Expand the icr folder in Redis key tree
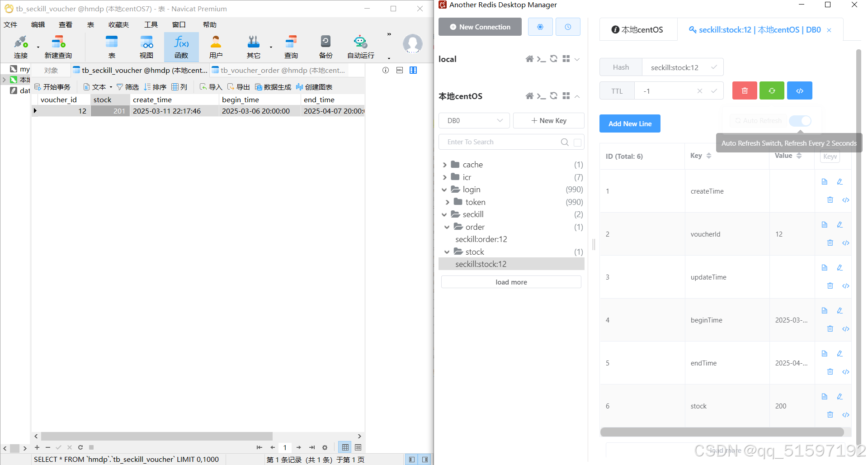The image size is (868, 465). click(445, 177)
